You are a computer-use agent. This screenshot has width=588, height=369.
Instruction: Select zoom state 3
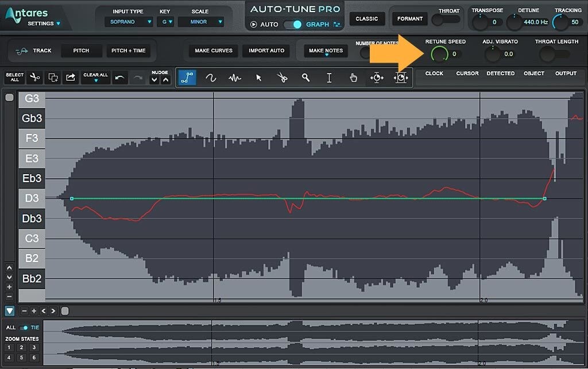pos(34,348)
